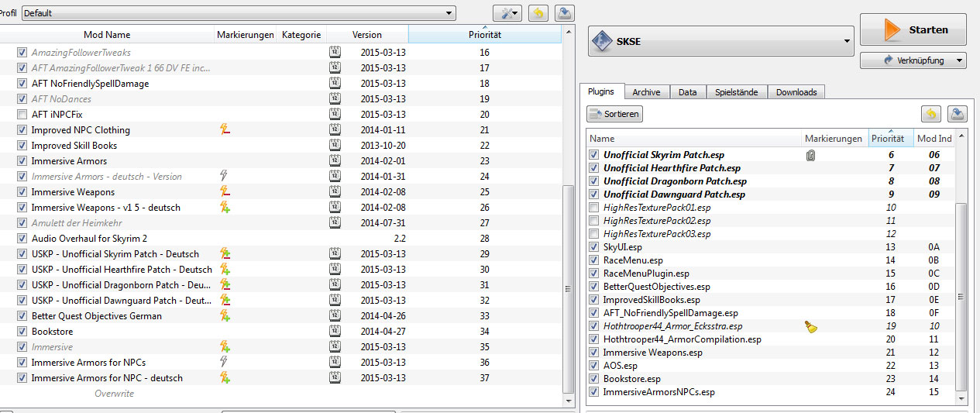Open the SKSE executable dropdown
The width and height of the screenshot is (980, 413).
point(720,42)
